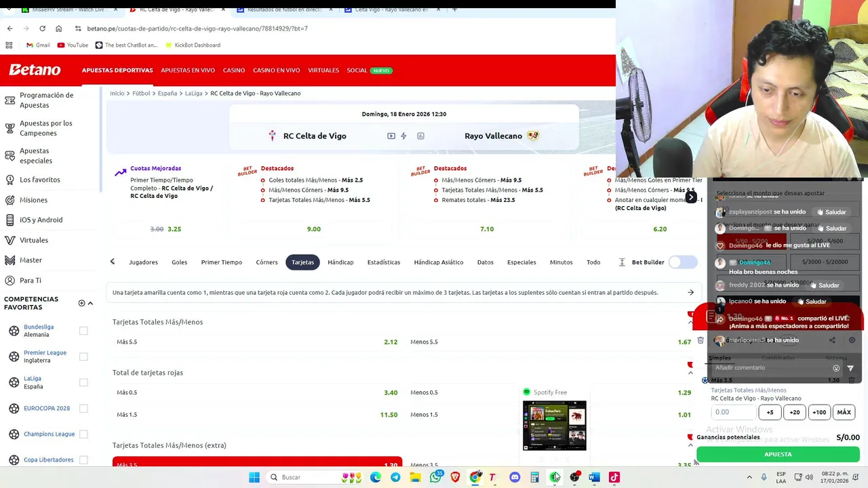868x488 pixels.
Task: Click the Para Ti profile icon
Action: 9,280
